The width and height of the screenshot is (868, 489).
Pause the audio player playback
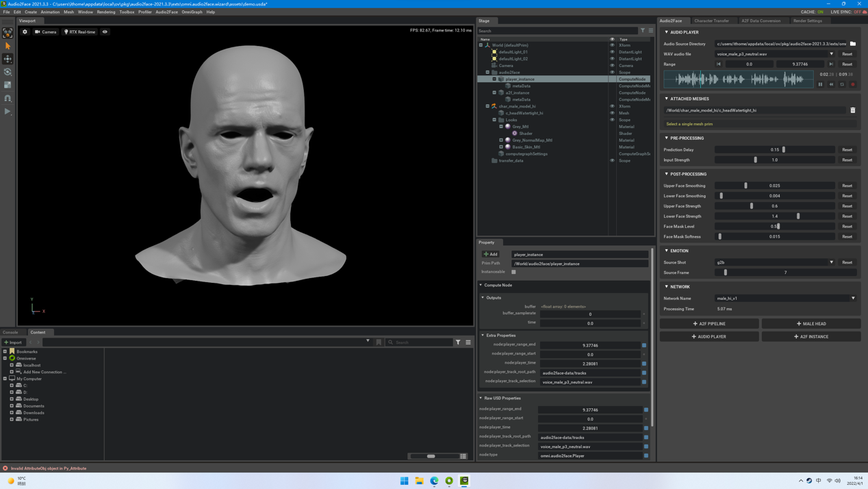820,84
